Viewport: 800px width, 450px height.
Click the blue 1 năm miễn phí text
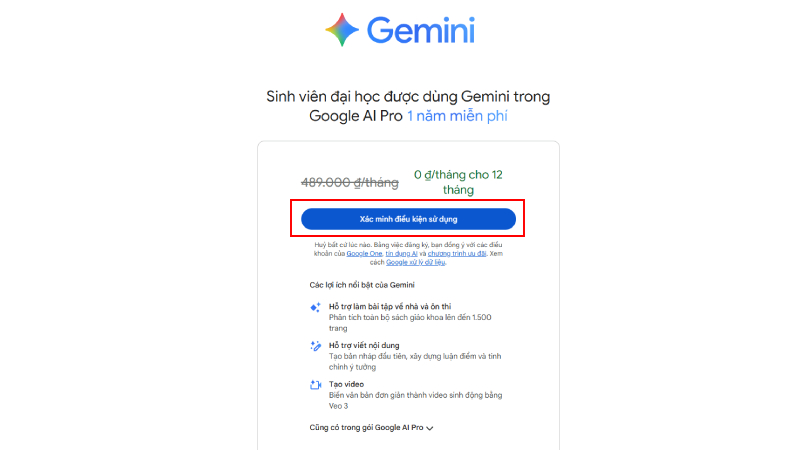(457, 116)
